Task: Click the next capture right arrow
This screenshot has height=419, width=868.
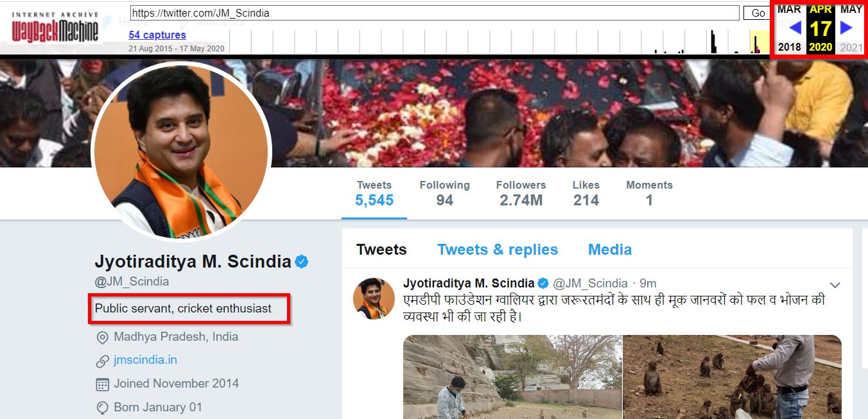Action: [846, 28]
